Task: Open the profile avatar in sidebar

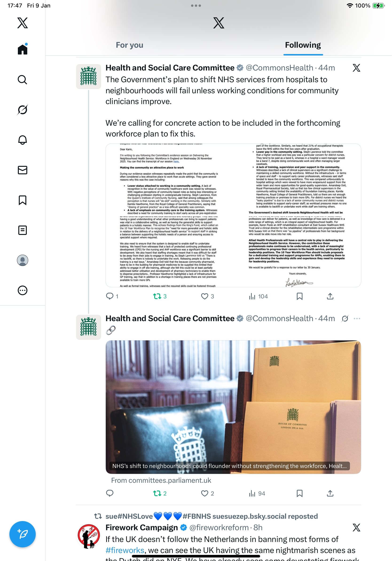Action: [x=22, y=260]
